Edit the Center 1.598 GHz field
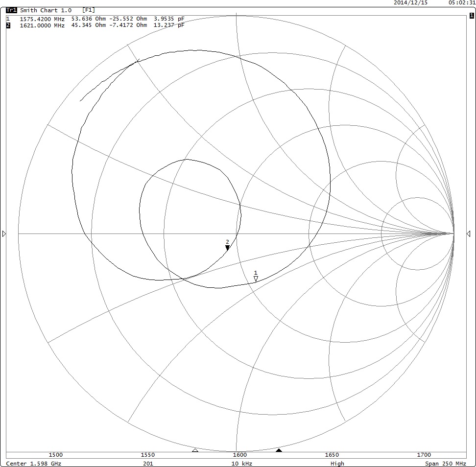 pos(34,464)
